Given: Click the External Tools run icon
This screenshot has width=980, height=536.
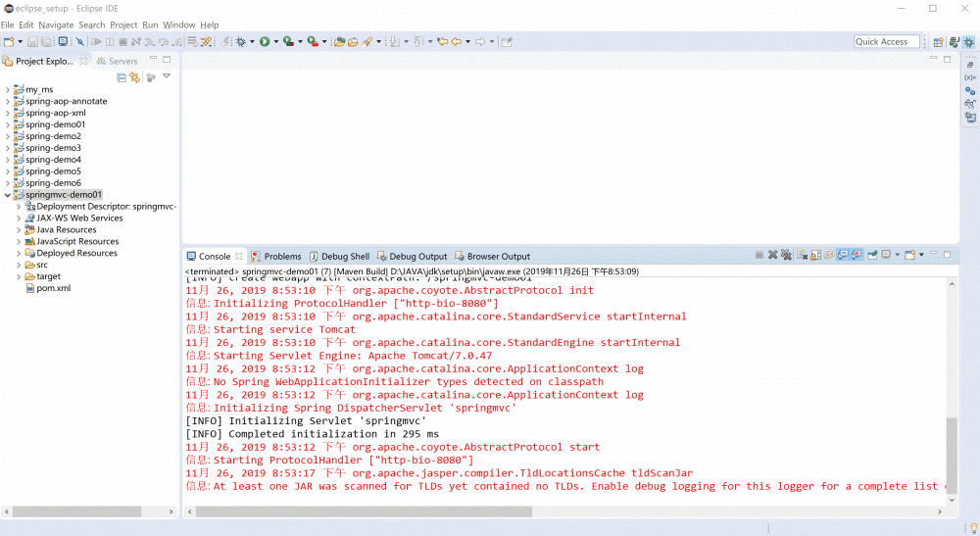Looking at the screenshot, I should click(313, 42).
